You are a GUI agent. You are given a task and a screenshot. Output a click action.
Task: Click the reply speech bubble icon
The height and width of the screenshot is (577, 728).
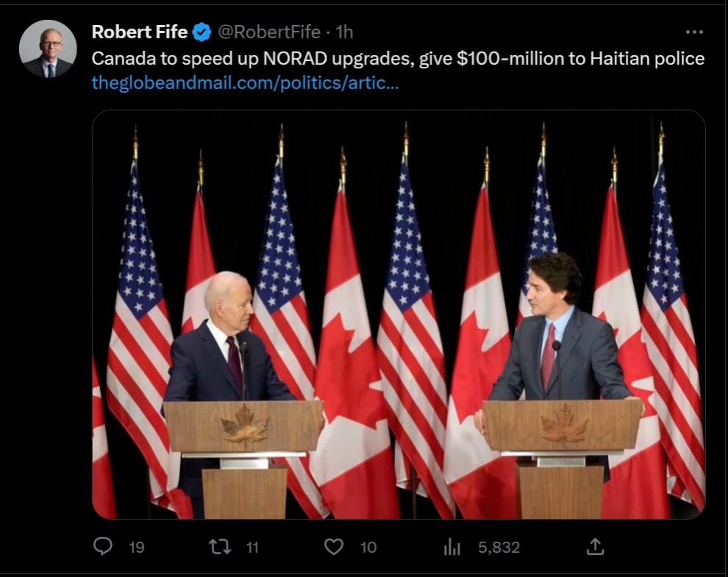coord(104,546)
